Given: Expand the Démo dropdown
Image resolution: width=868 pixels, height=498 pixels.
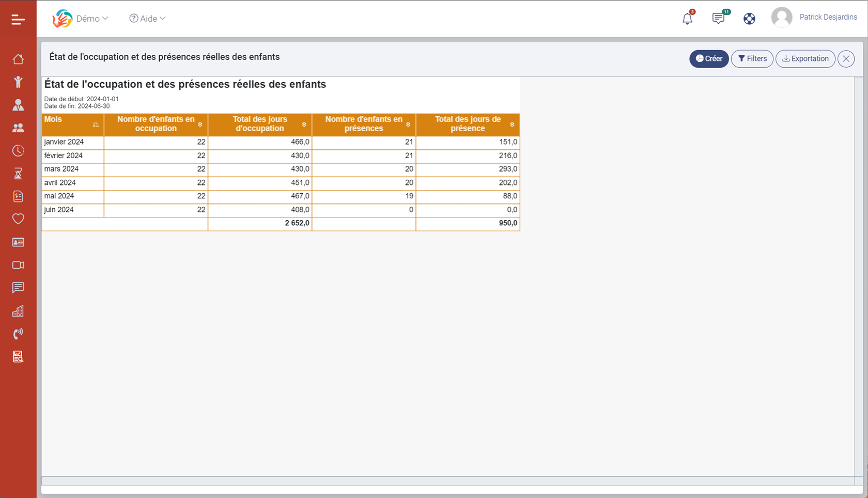Looking at the screenshot, I should [x=92, y=19].
